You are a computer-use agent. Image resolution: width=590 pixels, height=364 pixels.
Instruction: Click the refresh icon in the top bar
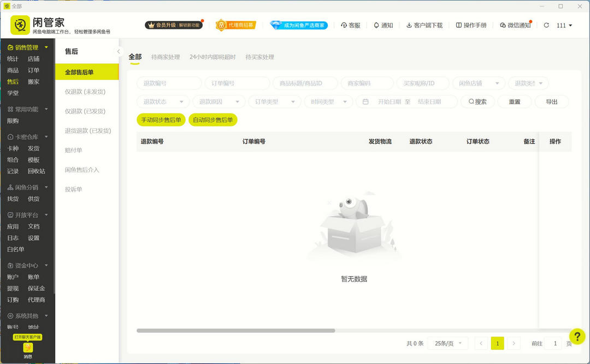(546, 25)
